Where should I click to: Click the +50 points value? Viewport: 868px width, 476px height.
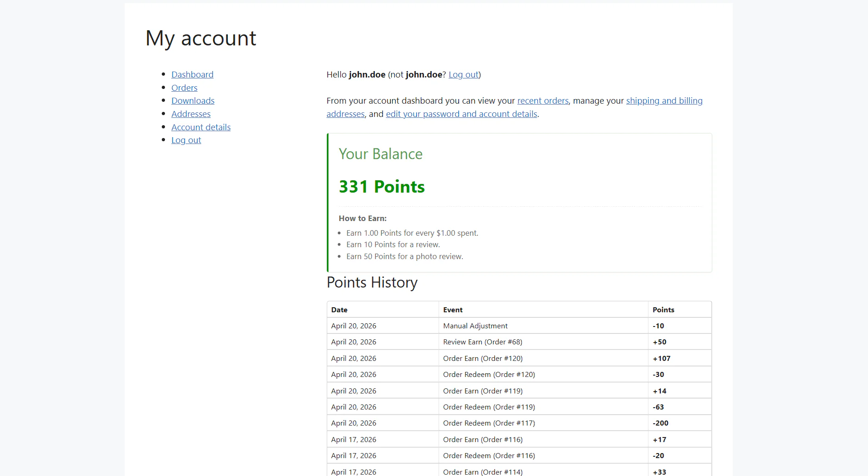click(659, 342)
